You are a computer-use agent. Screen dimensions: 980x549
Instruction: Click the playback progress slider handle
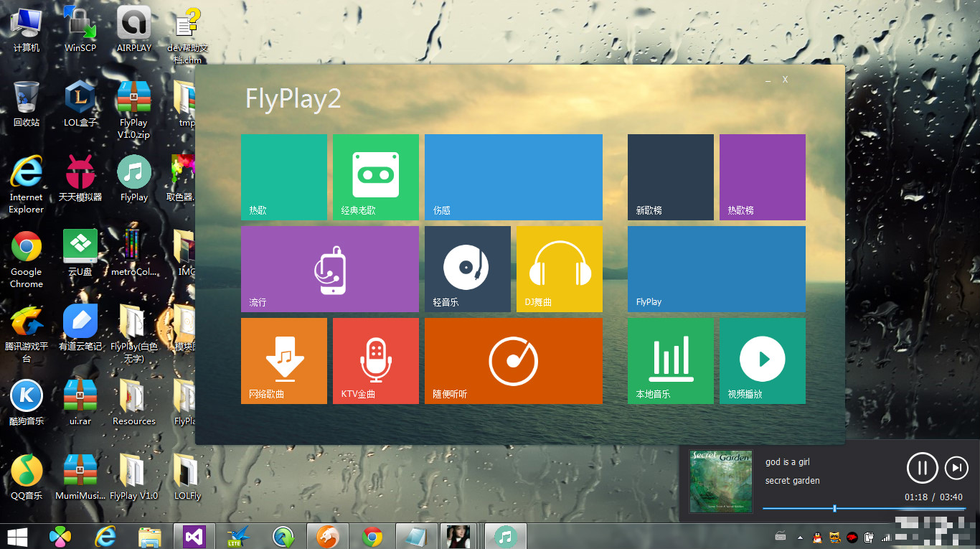pos(834,508)
